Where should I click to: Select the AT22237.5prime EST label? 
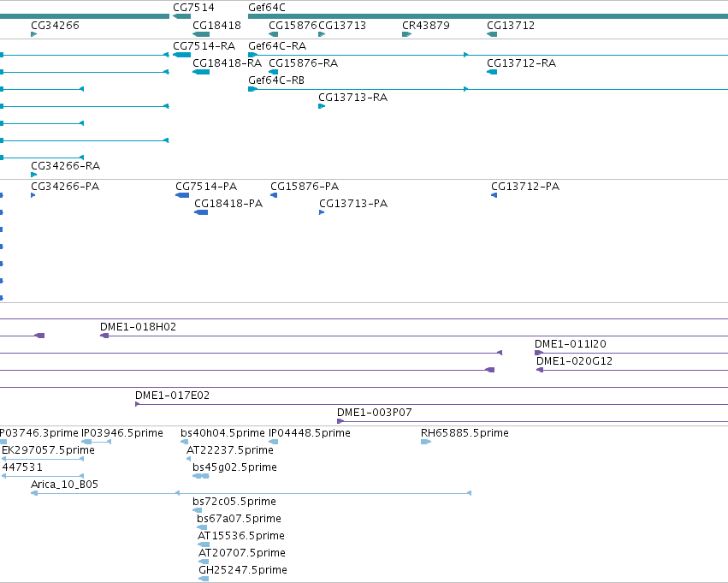pyautogui.click(x=230, y=450)
